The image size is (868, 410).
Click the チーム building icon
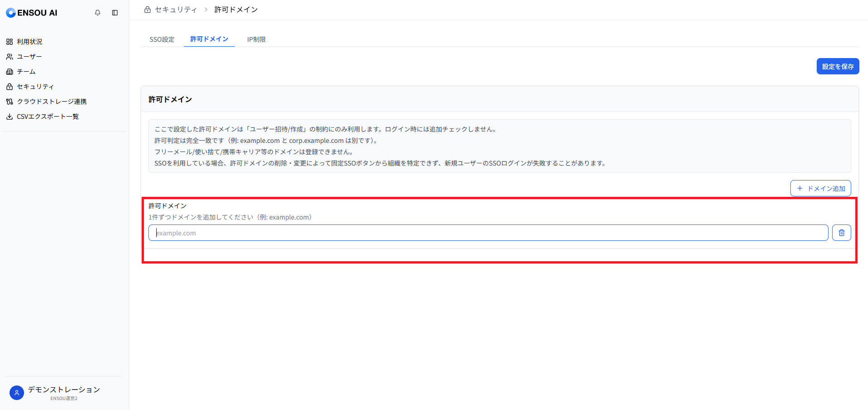pyautogui.click(x=10, y=72)
